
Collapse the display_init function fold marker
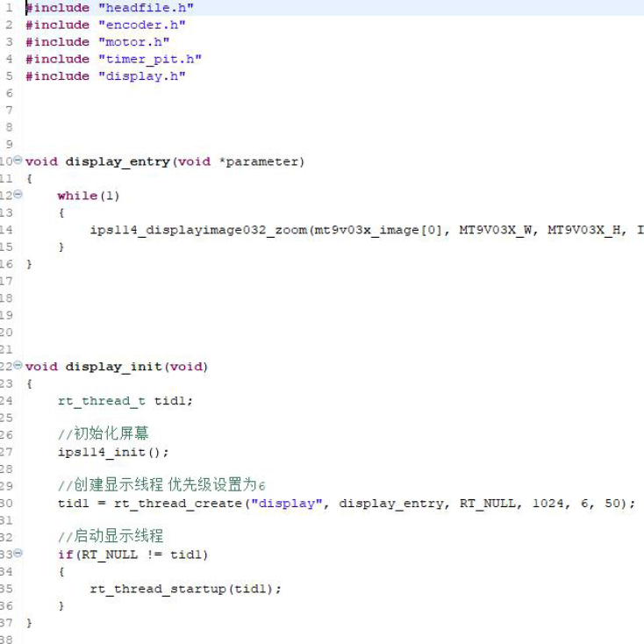click(x=18, y=365)
